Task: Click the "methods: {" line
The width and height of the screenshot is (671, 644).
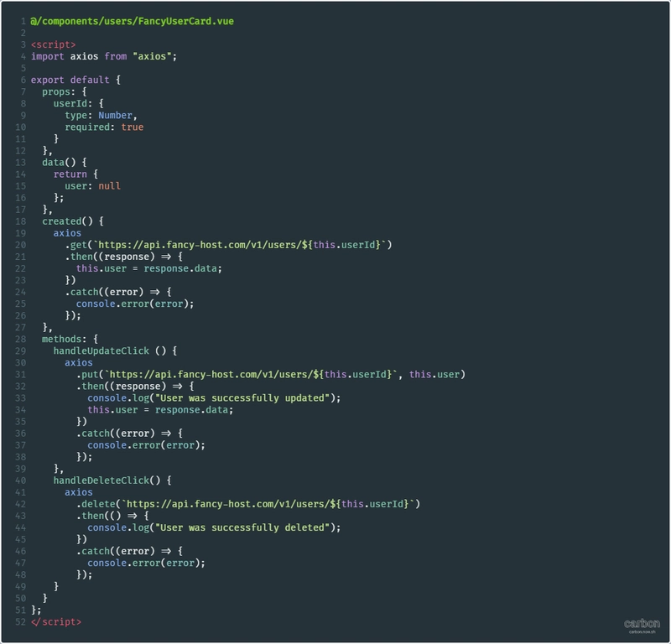Action: 70,340
